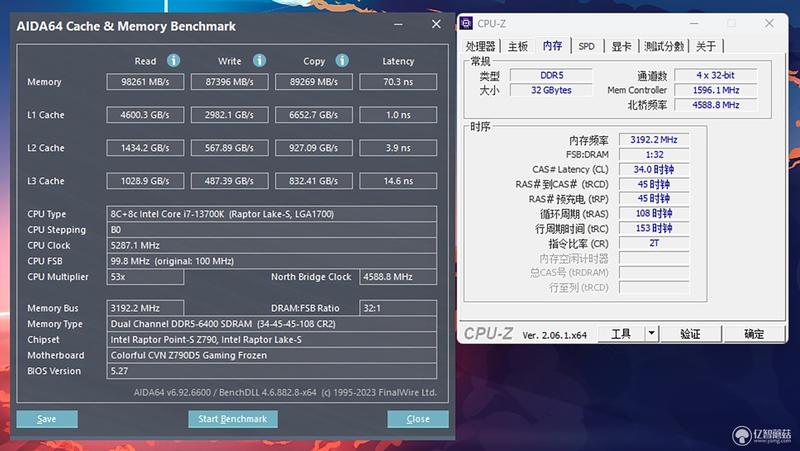Image resolution: width=800 pixels, height=451 pixels.
Task: Click the 4 x 32-bit channel field
Action: (x=715, y=76)
